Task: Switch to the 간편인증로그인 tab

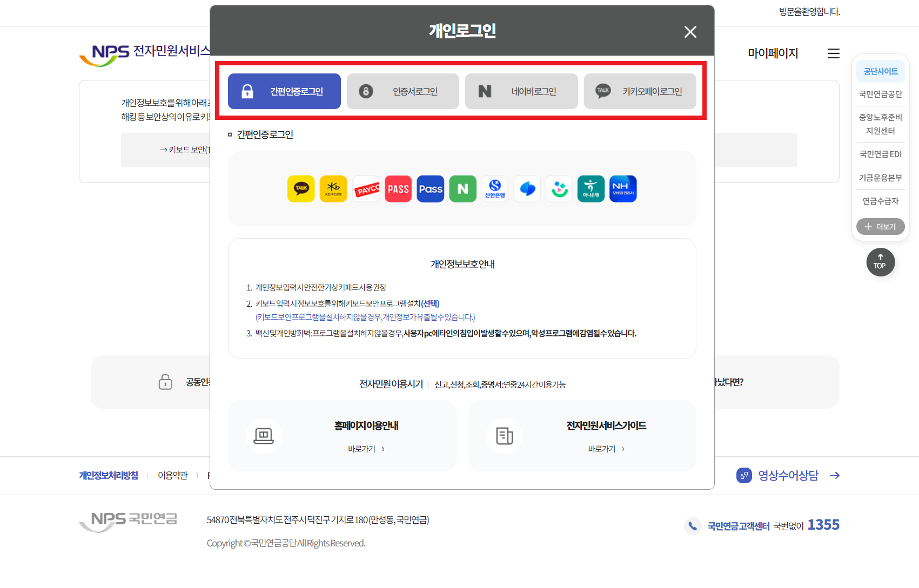Action: point(284,91)
